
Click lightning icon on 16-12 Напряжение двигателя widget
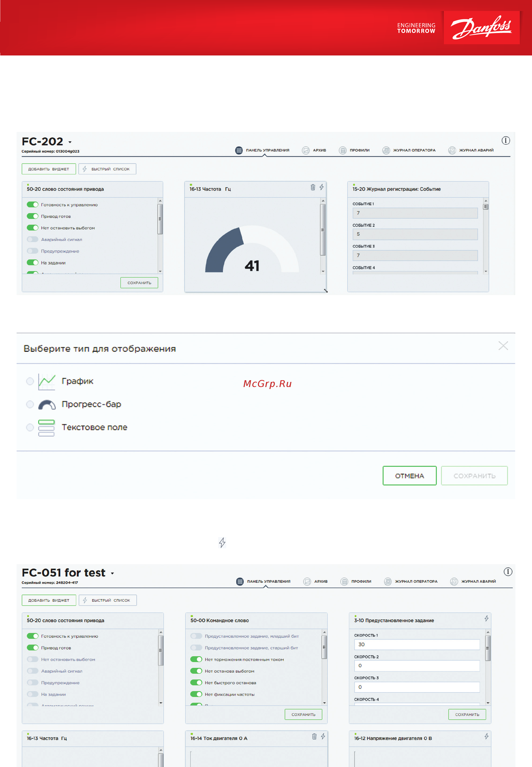(x=486, y=736)
